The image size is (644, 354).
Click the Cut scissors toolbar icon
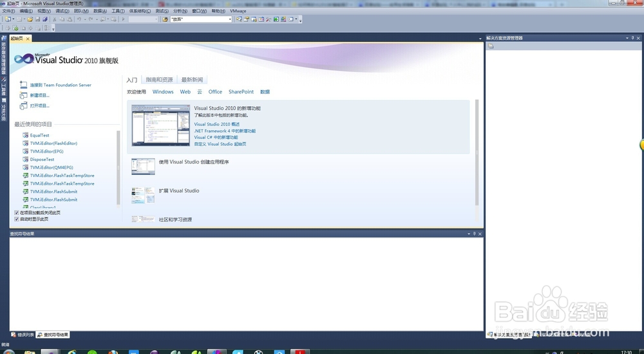pyautogui.click(x=54, y=19)
